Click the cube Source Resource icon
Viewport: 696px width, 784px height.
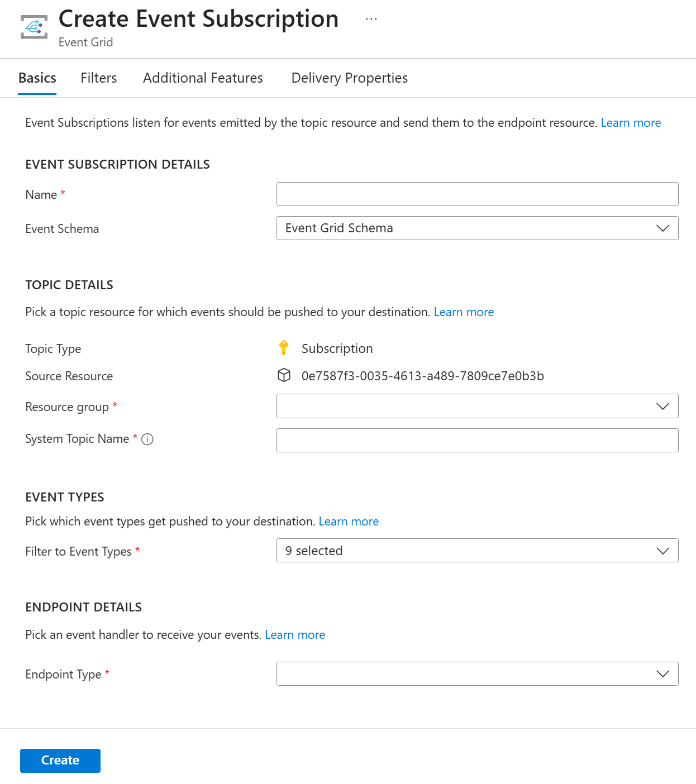tap(284, 375)
